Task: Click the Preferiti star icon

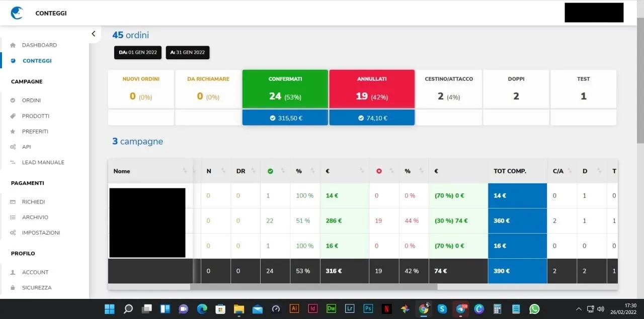Action: click(x=13, y=132)
